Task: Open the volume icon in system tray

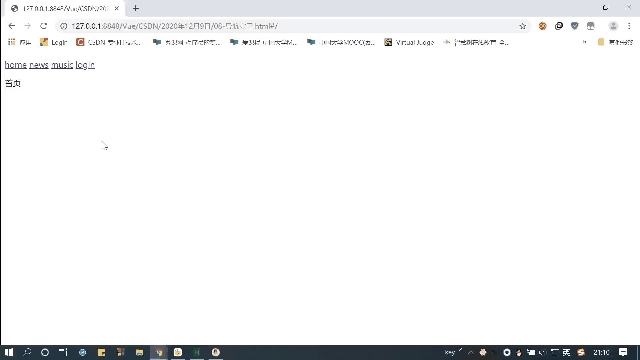Action: pyautogui.click(x=542, y=352)
